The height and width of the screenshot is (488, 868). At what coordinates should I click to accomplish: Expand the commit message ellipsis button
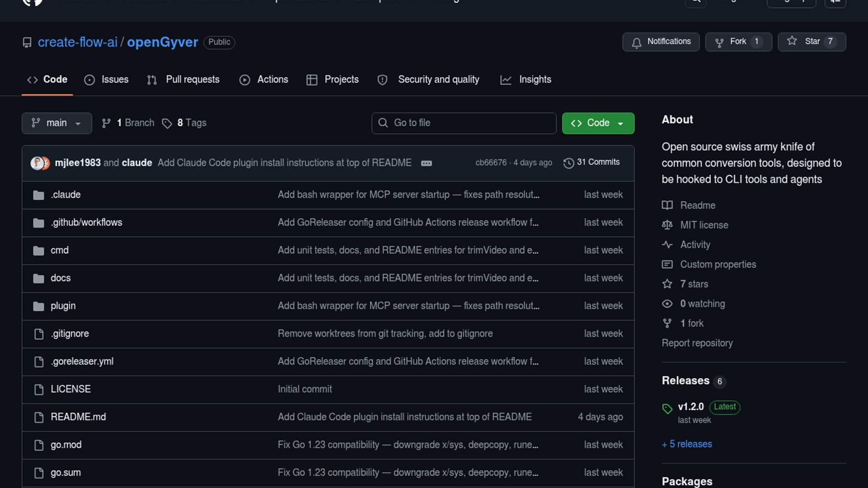coord(426,163)
